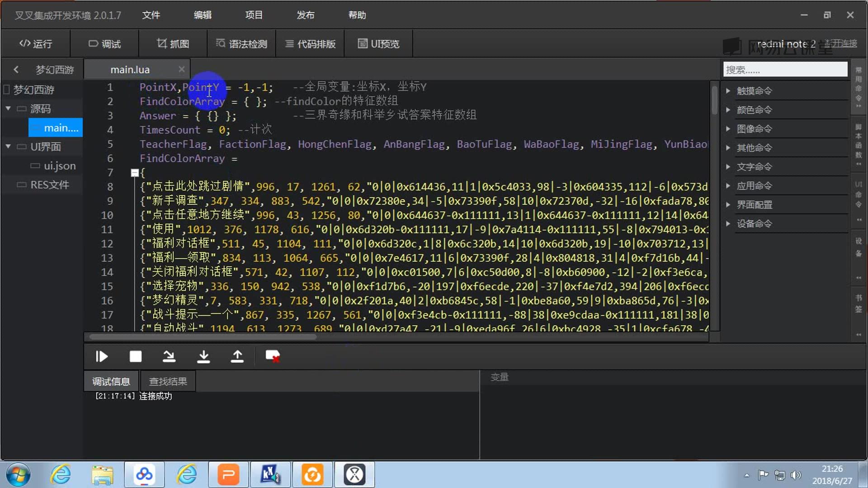Apply 代码排版 code formatting
The width and height of the screenshot is (868, 488).
point(310,44)
